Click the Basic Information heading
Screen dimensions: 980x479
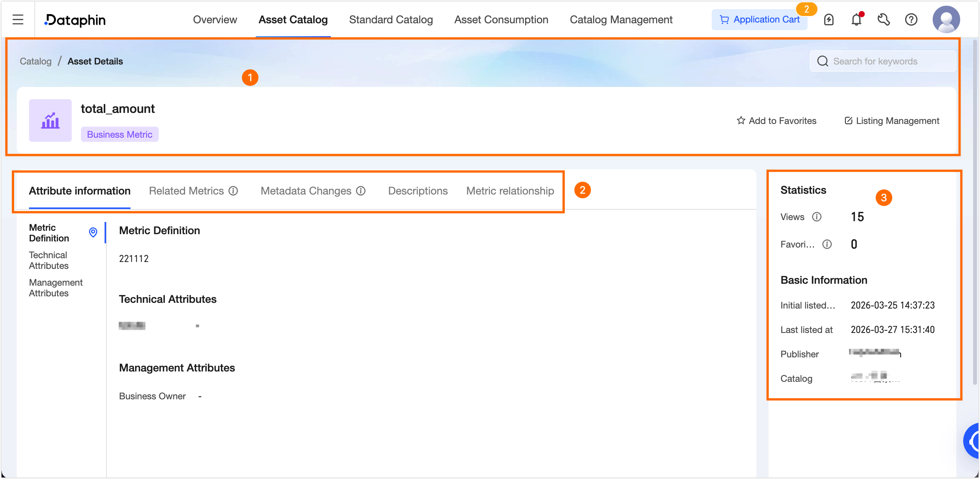(x=824, y=280)
